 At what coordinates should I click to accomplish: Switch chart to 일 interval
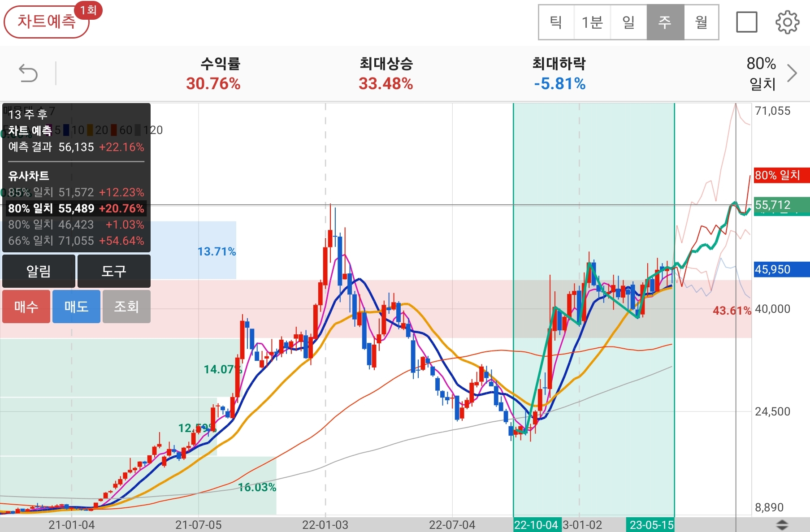[x=628, y=22]
